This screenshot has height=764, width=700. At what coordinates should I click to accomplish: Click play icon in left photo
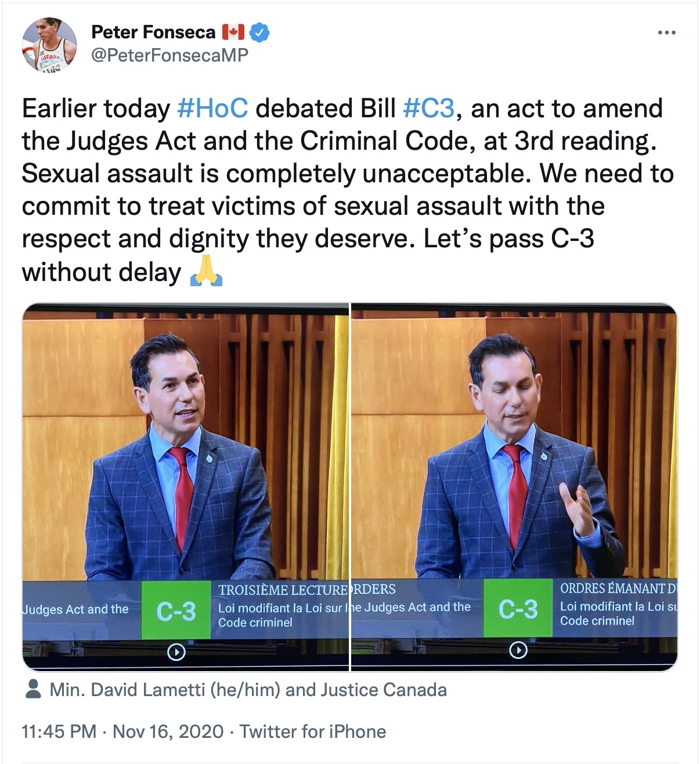[176, 653]
